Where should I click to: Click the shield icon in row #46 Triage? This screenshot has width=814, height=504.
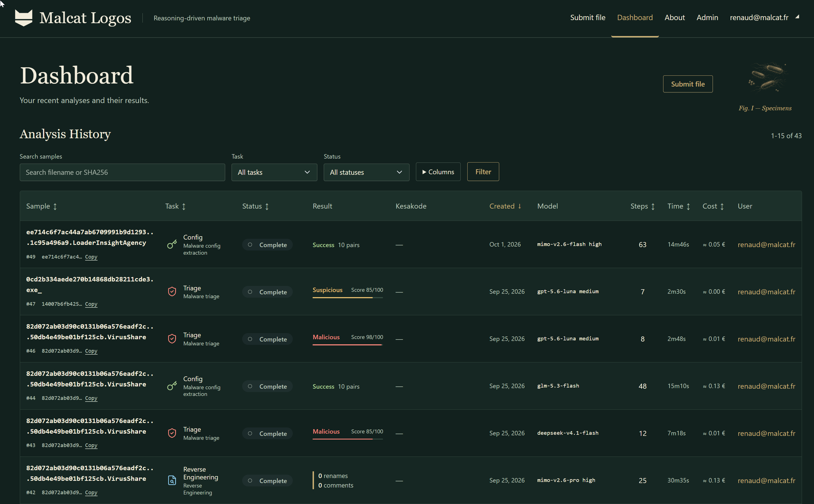click(x=172, y=339)
